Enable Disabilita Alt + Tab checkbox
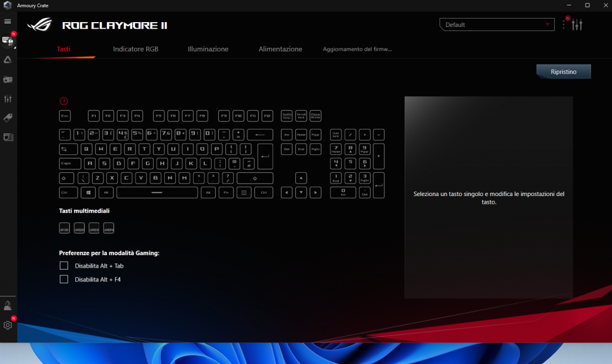612x364 pixels. [64, 266]
